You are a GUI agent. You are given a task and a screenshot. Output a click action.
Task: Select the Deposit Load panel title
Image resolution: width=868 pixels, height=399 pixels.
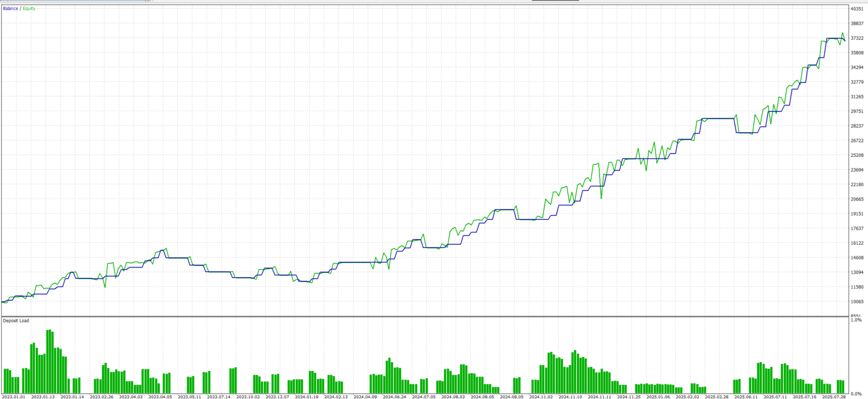pos(16,321)
